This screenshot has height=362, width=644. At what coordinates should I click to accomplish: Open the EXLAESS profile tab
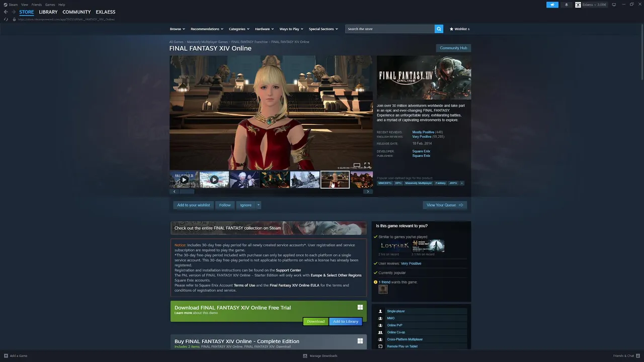pos(106,12)
